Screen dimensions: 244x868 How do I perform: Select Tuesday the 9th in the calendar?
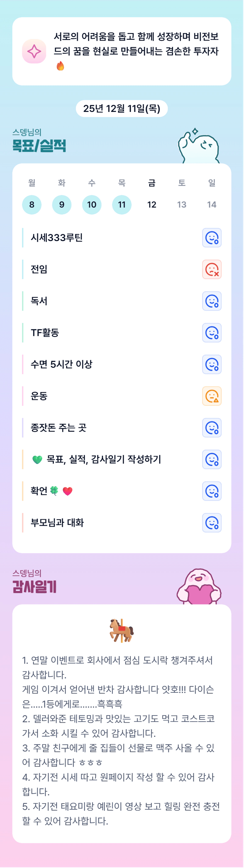[62, 205]
